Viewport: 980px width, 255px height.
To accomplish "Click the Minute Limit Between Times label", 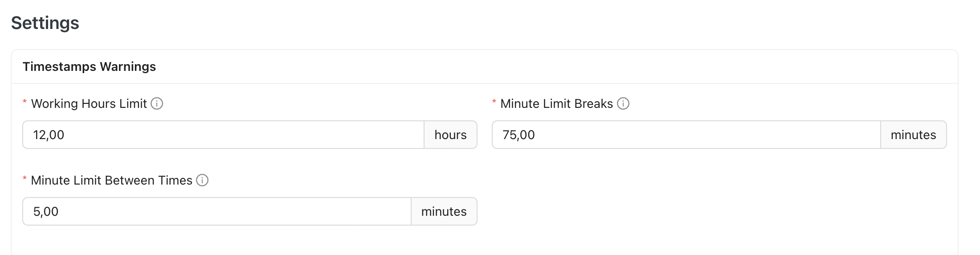I will 111,181.
